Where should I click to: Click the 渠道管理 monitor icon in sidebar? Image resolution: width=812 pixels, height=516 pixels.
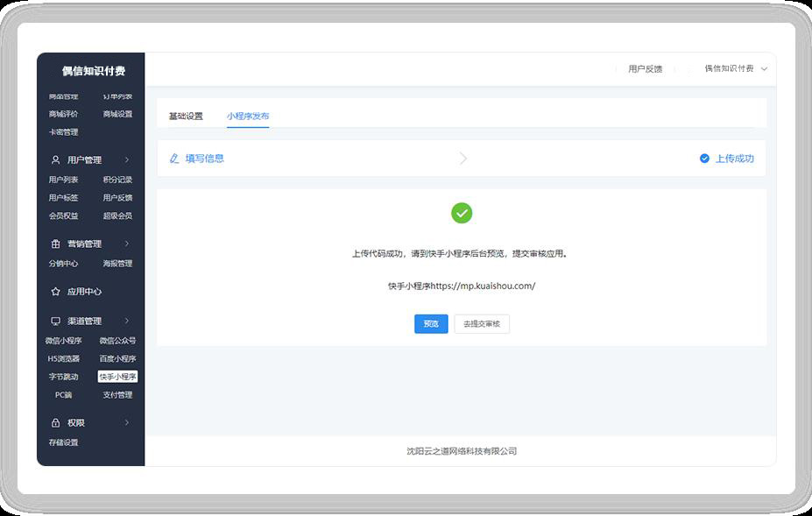pyautogui.click(x=56, y=322)
